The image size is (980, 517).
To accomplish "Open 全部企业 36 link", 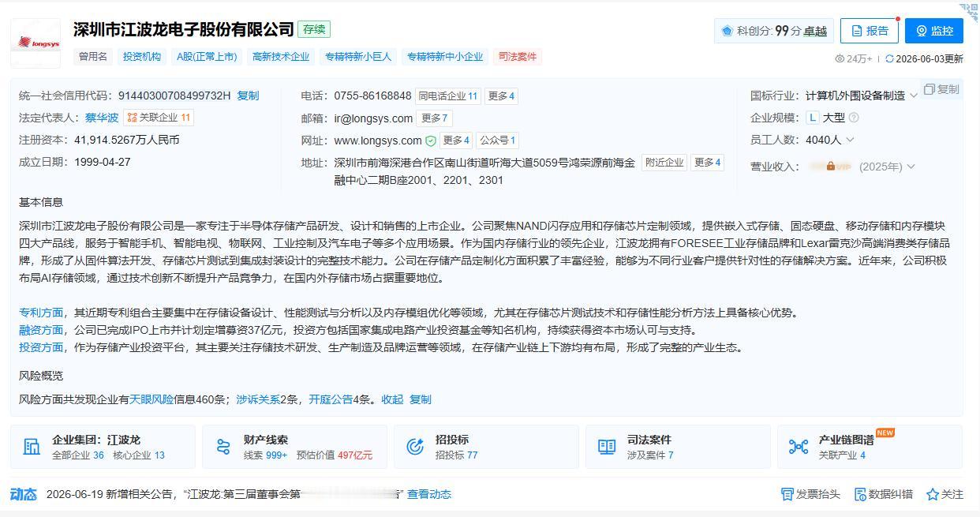I will (77, 455).
